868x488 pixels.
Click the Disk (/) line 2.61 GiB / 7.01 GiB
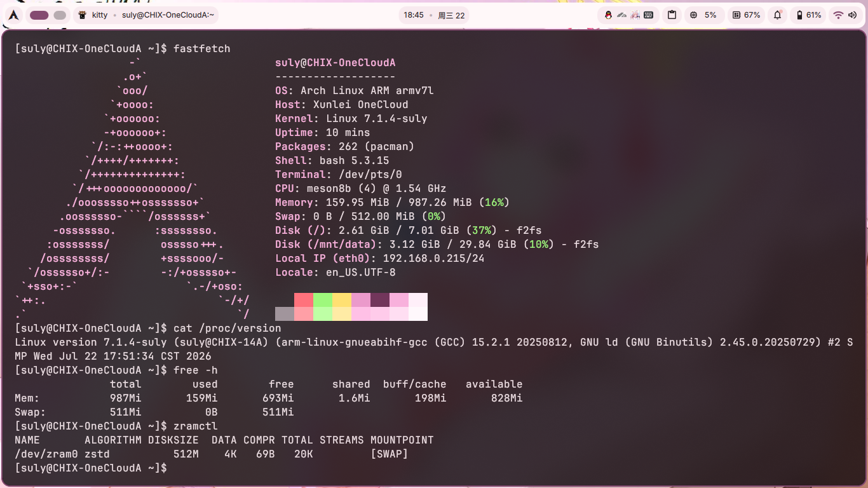409,231
